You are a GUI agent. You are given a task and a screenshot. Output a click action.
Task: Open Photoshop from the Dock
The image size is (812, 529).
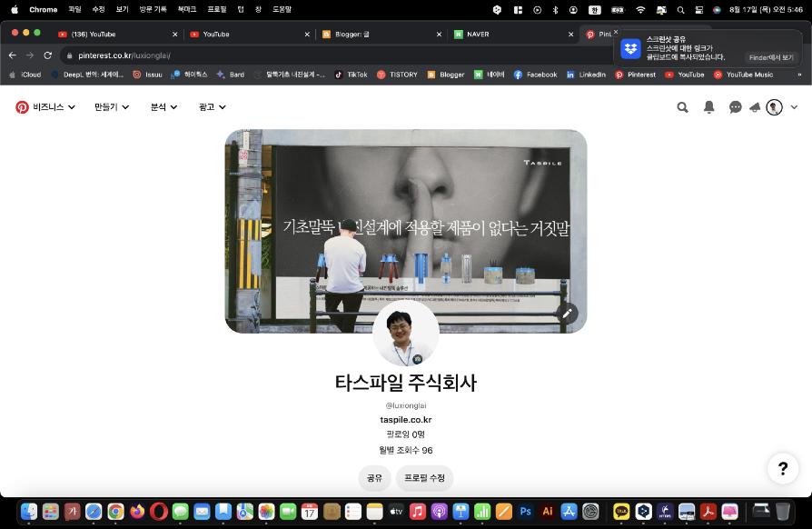(526, 512)
